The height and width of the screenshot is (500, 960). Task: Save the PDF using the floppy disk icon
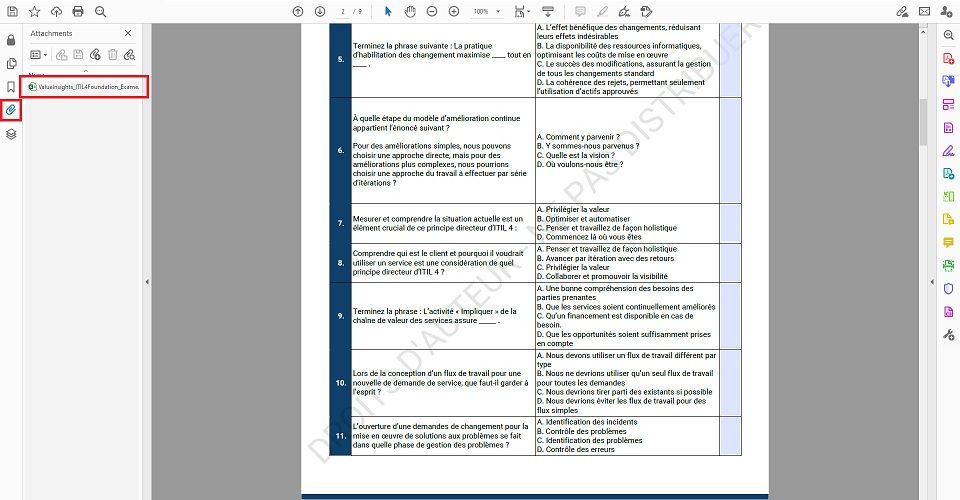(x=12, y=11)
